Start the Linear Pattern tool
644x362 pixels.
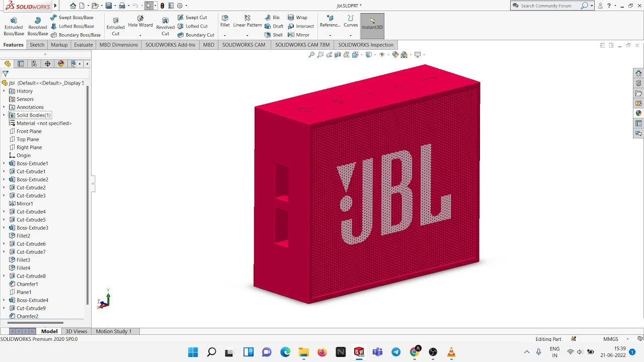[247, 22]
